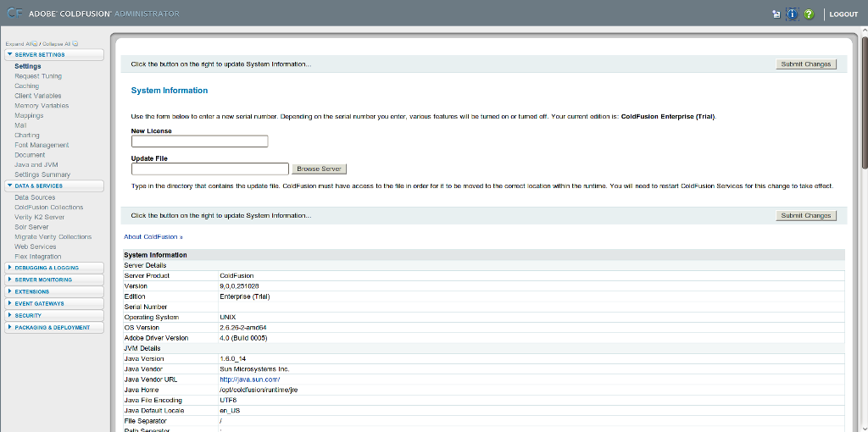Go to Font Management

(x=42, y=145)
